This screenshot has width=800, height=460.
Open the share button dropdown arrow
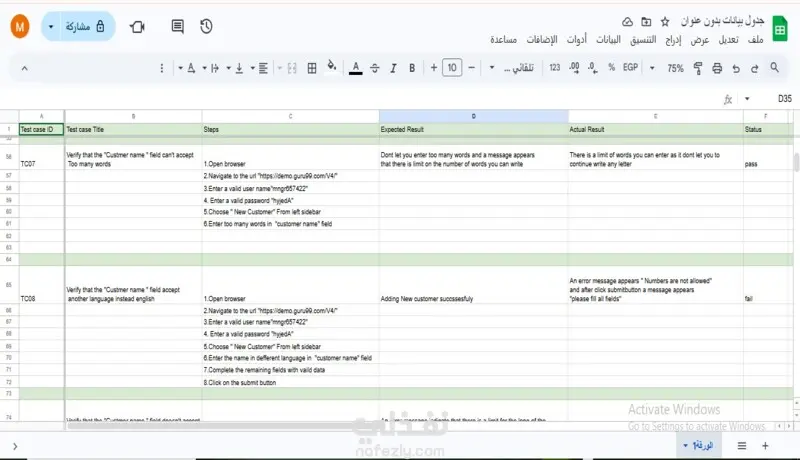[51, 27]
